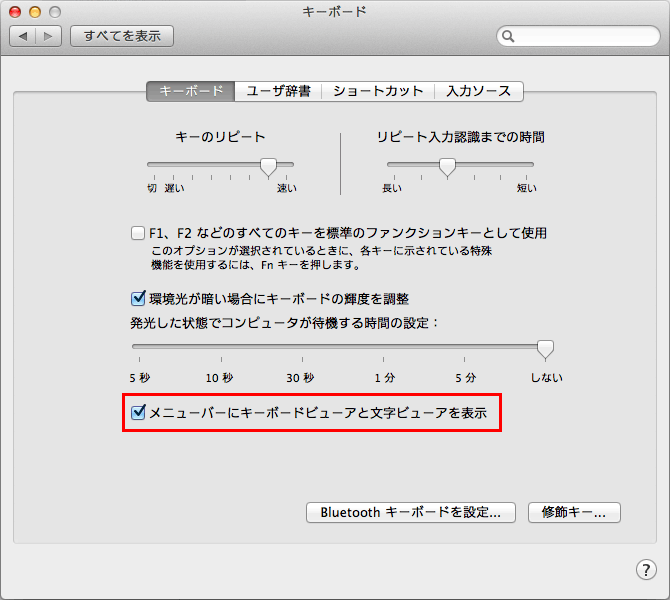The height and width of the screenshot is (600, 670).
Task: Click the magnifier icon in search field
Action: [x=508, y=36]
